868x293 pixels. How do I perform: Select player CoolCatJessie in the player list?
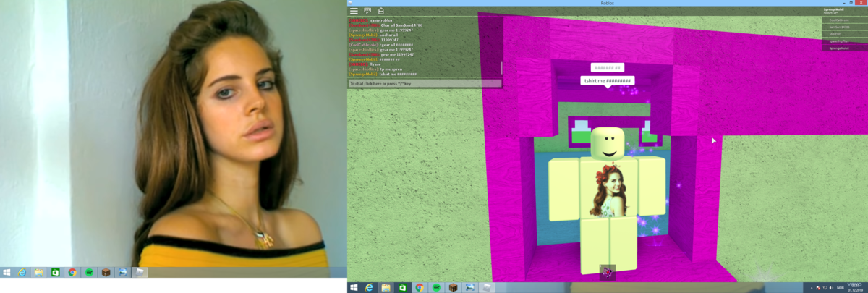845,20
